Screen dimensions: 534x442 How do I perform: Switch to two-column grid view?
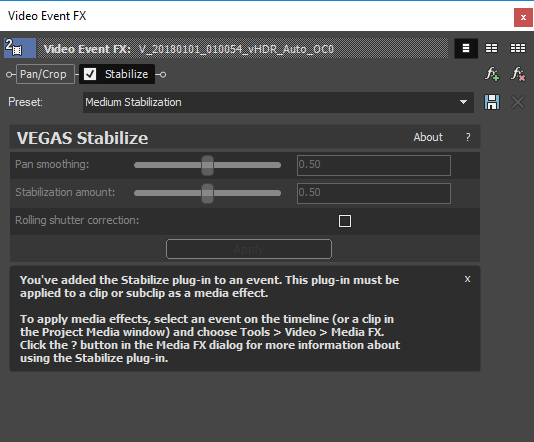(x=491, y=48)
